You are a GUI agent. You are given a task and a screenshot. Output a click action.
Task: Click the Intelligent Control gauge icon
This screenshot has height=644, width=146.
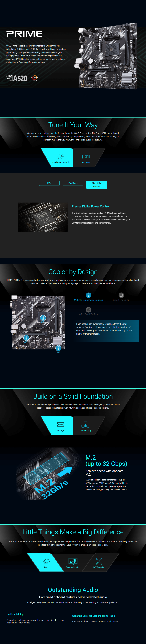coord(61,157)
